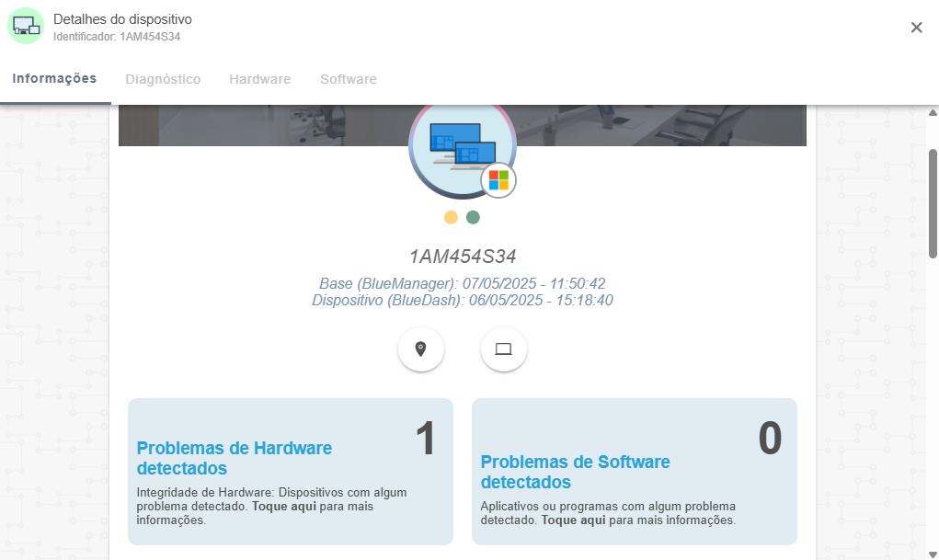Click the Windows logo badge
Screen dimensions: 939x560
(x=498, y=180)
